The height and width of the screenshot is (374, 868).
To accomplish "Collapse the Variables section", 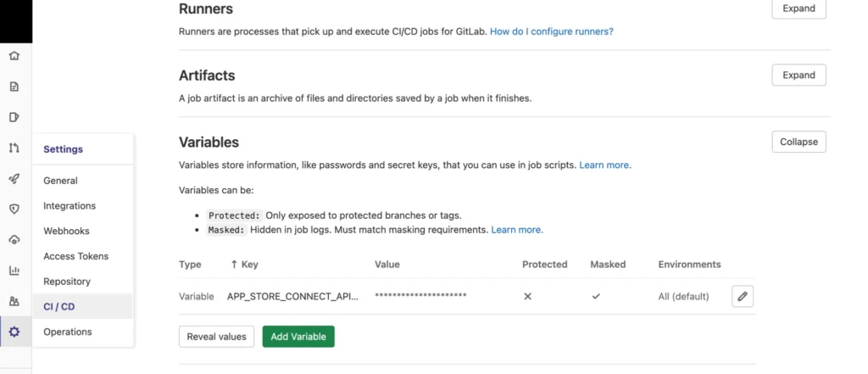I will (798, 142).
